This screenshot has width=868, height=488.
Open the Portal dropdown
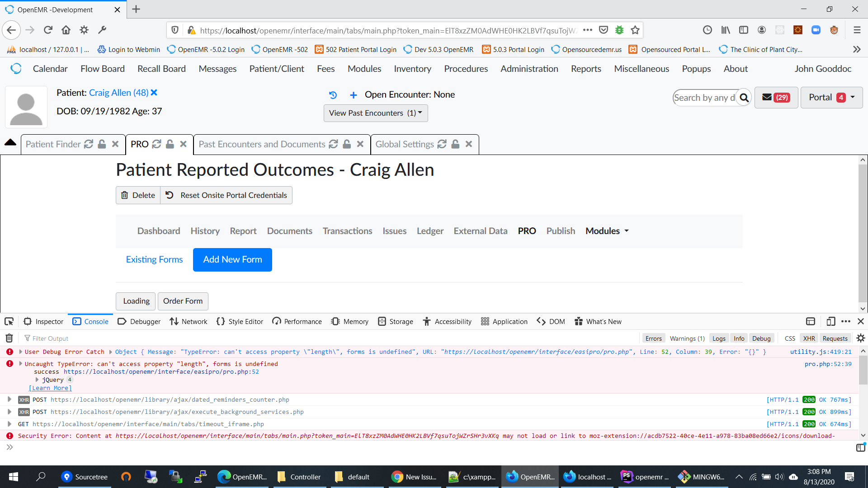[831, 97]
